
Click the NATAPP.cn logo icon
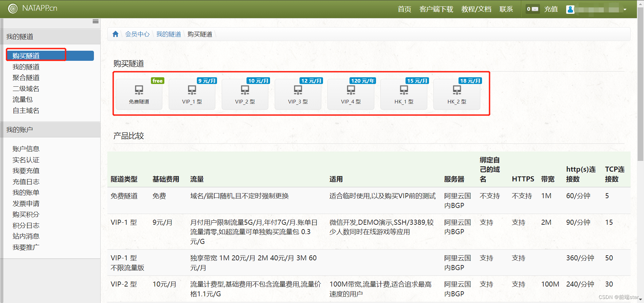coord(13,8)
